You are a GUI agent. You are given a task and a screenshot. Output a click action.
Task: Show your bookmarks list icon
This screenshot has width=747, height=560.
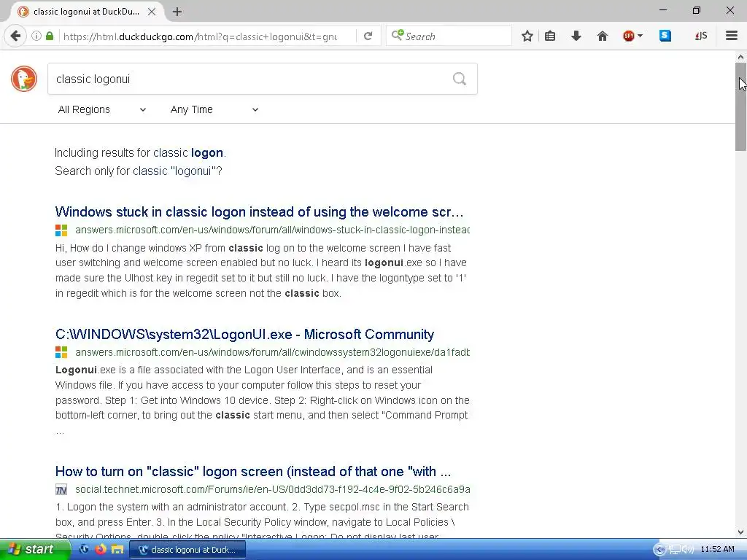[550, 36]
